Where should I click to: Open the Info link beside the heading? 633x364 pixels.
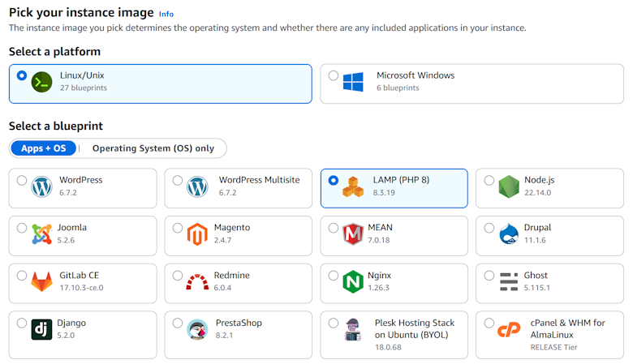point(166,14)
